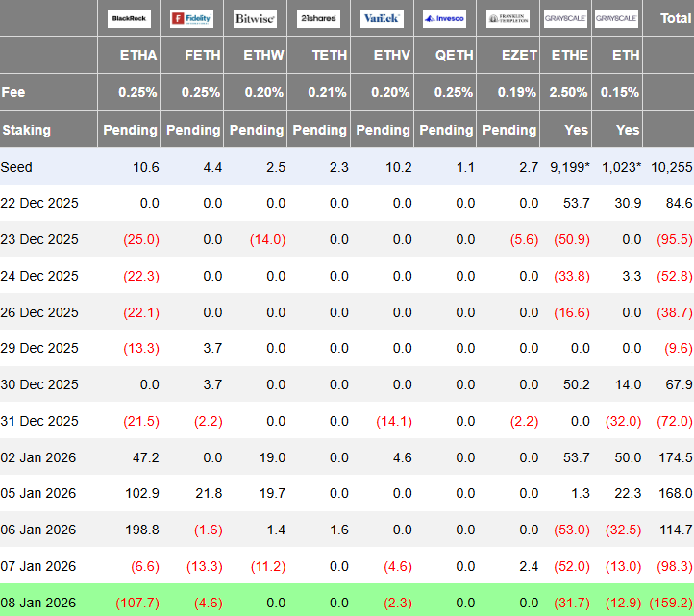This screenshot has width=694, height=616.
Task: Select the ETHV ticker header
Action: click(x=392, y=55)
